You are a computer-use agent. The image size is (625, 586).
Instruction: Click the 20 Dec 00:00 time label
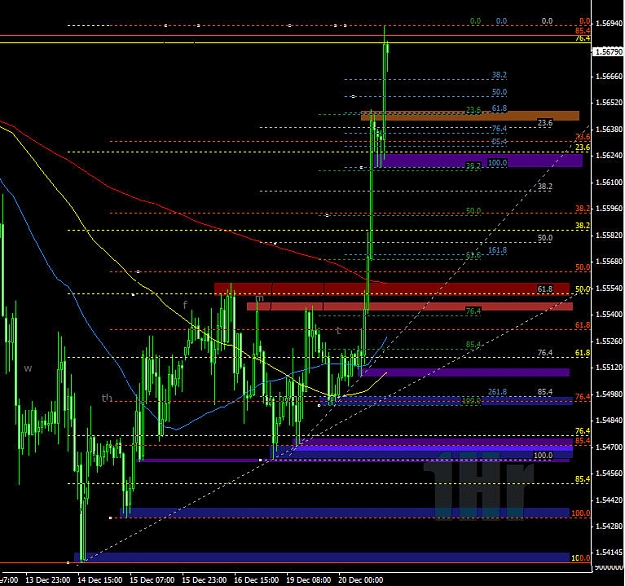[x=361, y=580]
